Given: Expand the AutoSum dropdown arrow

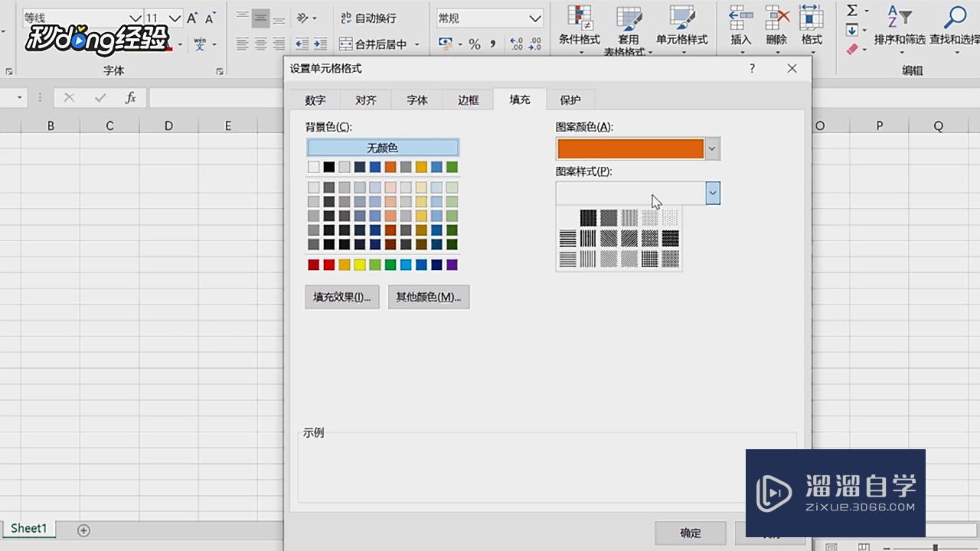Looking at the screenshot, I should pos(867,10).
